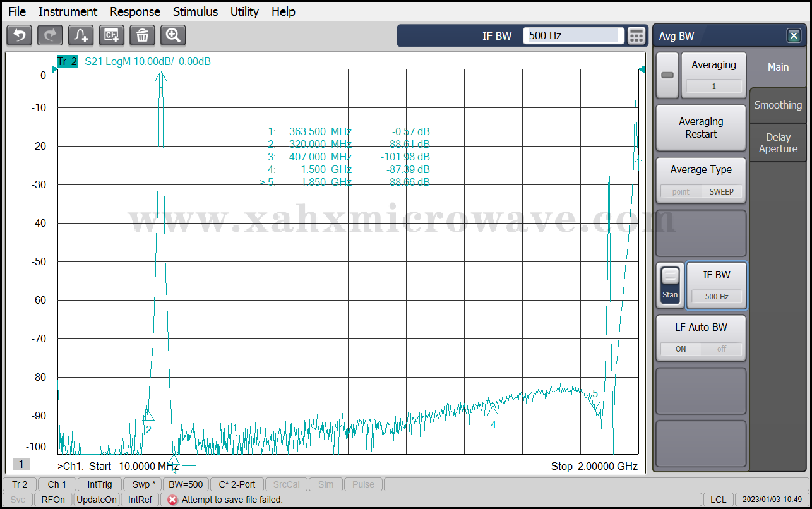The height and width of the screenshot is (509, 812).
Task: Click the Add Channel icon
Action: pyautogui.click(x=112, y=35)
